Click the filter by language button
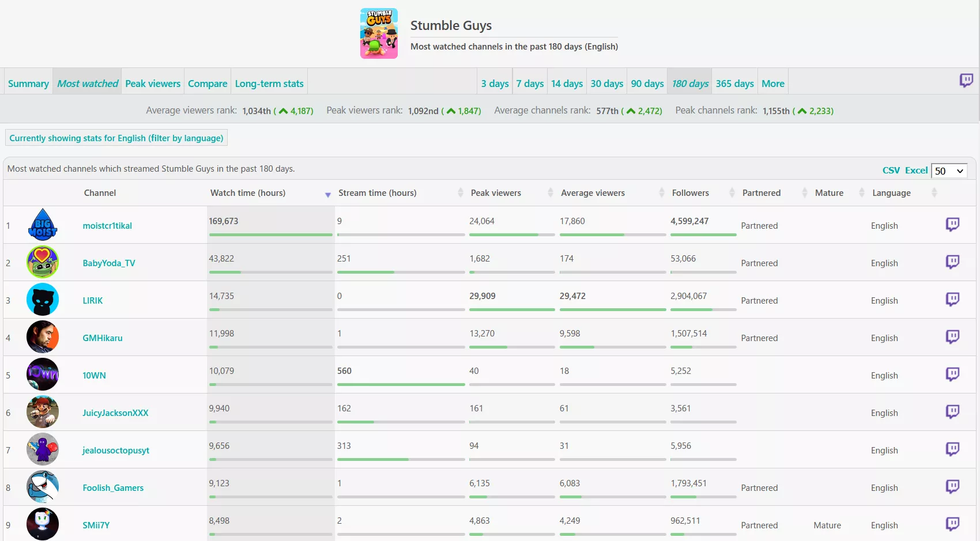Viewport: 980px width, 541px height. [116, 138]
